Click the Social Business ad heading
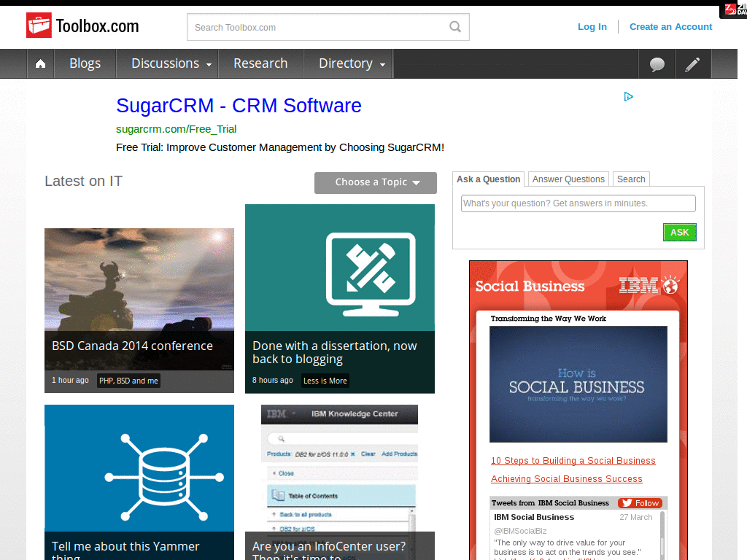The height and width of the screenshot is (560, 747). coord(530,286)
